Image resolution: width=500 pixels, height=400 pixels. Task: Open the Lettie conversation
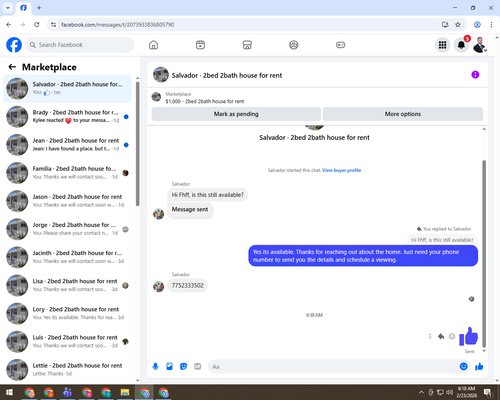(x=67, y=369)
